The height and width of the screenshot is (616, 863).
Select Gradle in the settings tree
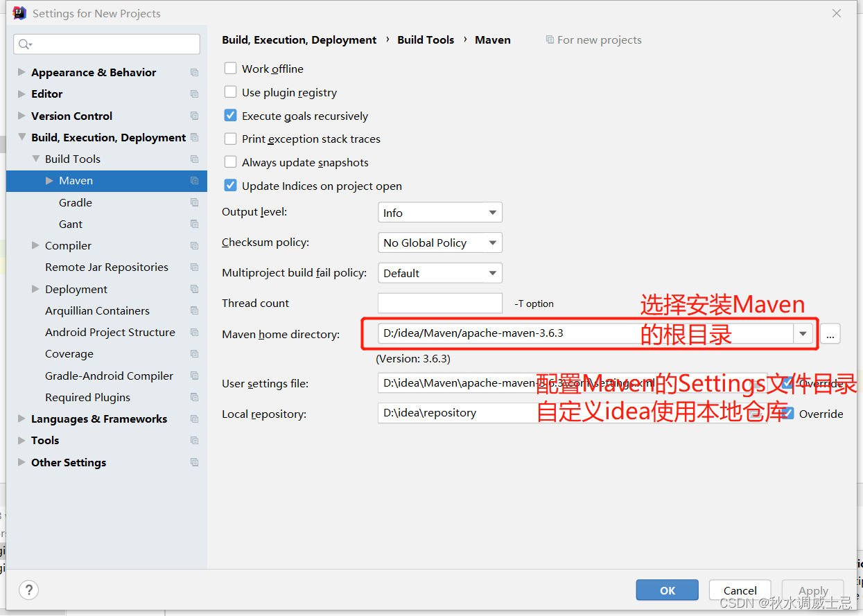[76, 202]
